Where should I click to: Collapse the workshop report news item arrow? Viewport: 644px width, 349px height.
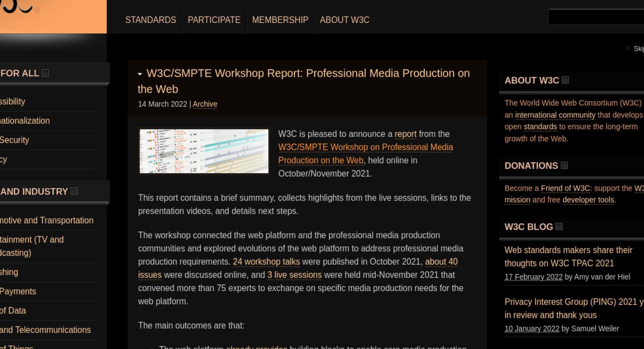coord(140,74)
